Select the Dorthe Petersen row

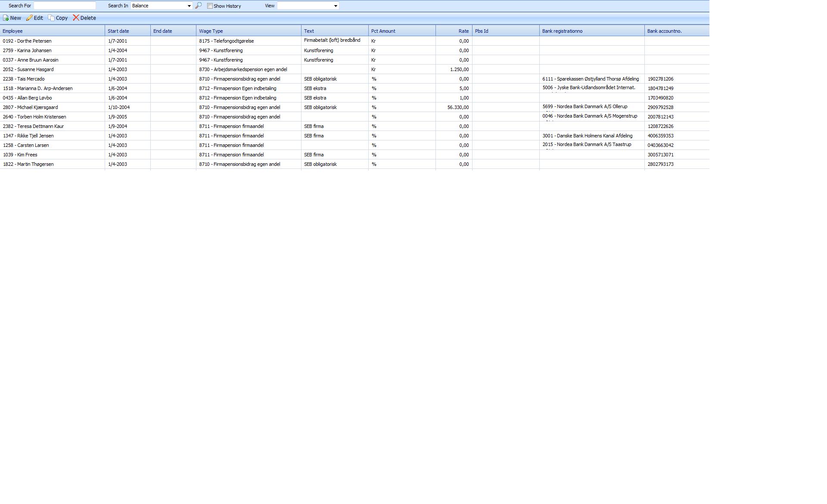tap(27, 41)
